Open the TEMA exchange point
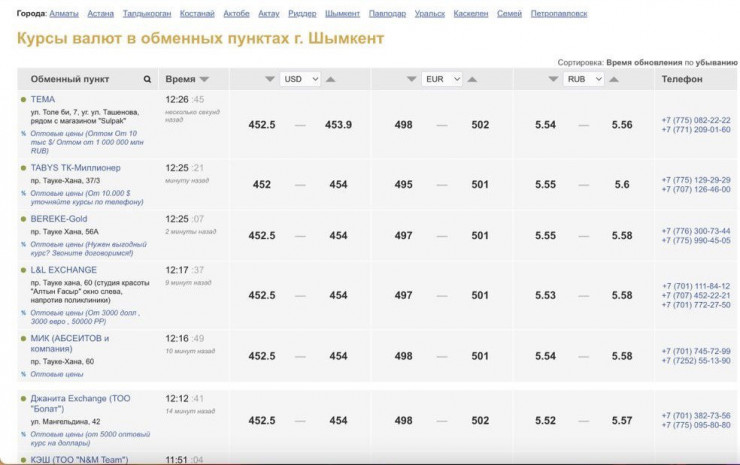 43,99
